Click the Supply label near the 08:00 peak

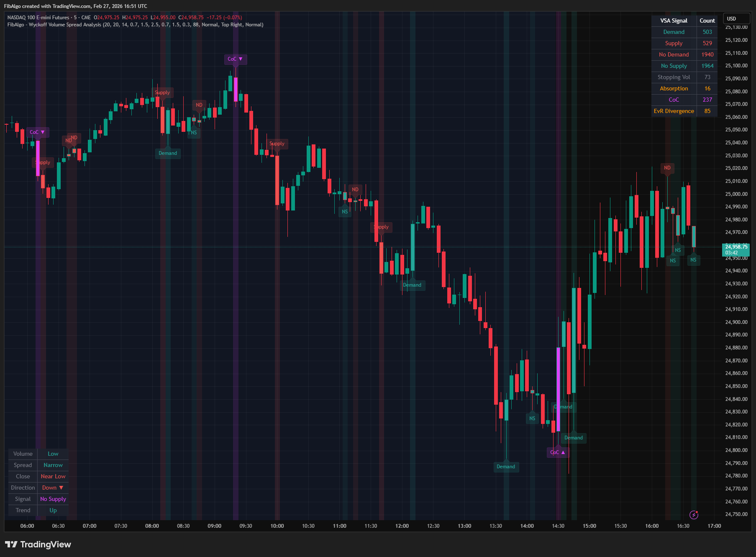[163, 92]
